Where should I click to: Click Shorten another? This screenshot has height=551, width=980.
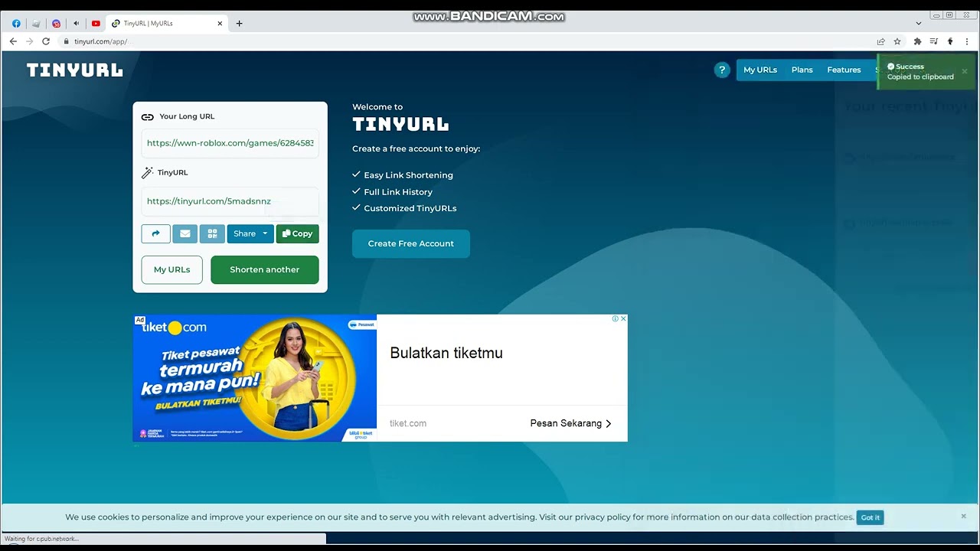[x=265, y=269]
